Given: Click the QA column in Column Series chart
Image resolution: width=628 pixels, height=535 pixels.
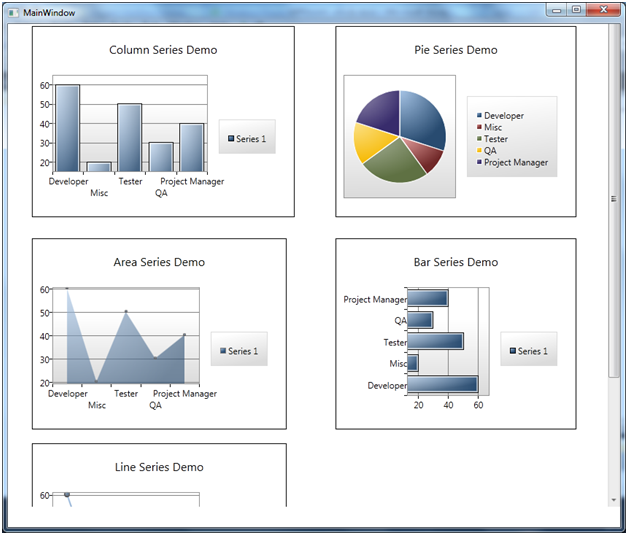Looking at the screenshot, I should pos(161,157).
